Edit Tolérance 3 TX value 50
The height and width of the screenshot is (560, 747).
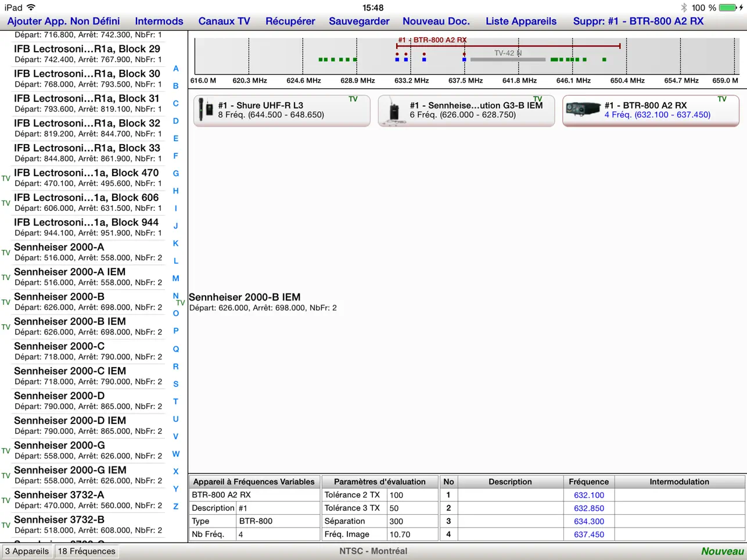412,508
